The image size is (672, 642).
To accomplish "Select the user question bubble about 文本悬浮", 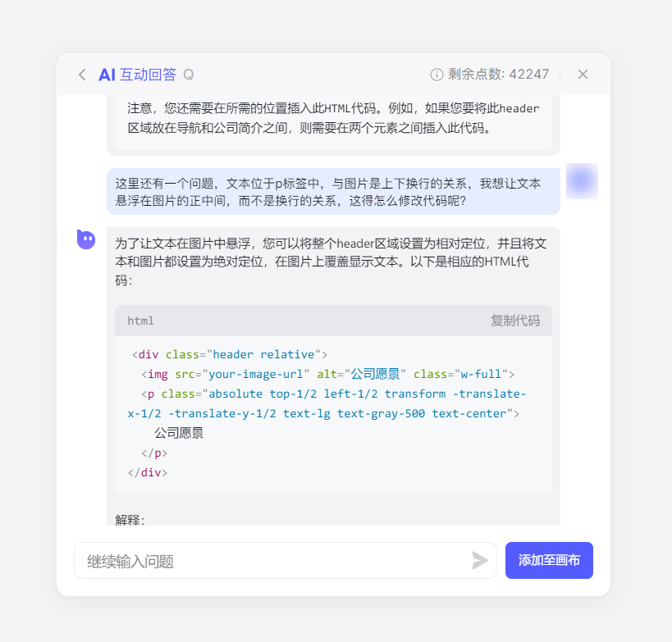I will pyautogui.click(x=333, y=192).
